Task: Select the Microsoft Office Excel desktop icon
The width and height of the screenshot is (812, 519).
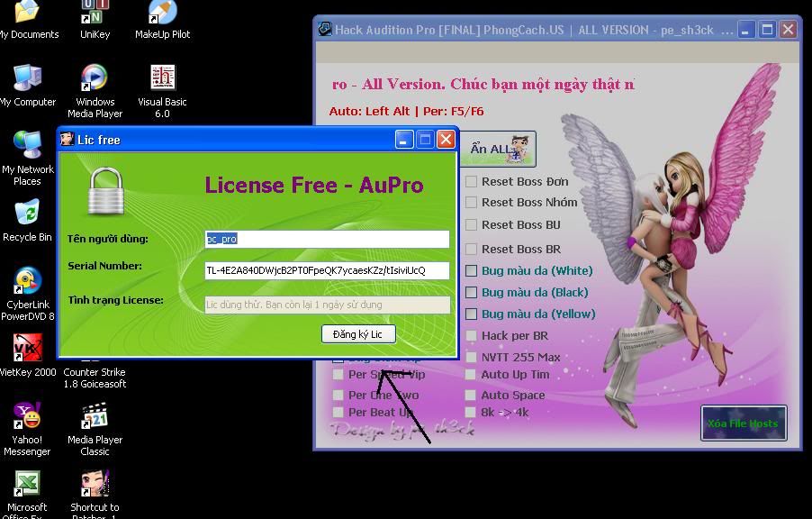Action: click(x=27, y=484)
